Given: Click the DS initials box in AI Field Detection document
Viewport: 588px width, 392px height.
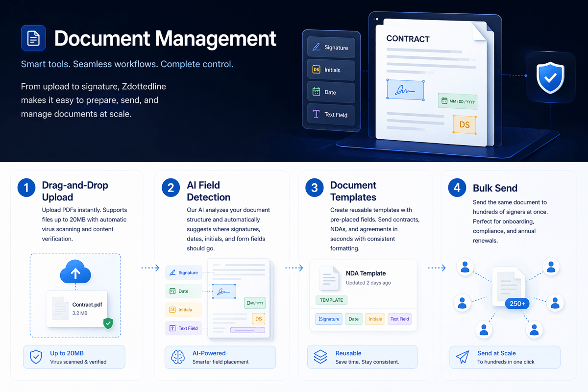Looking at the screenshot, I should (258, 318).
